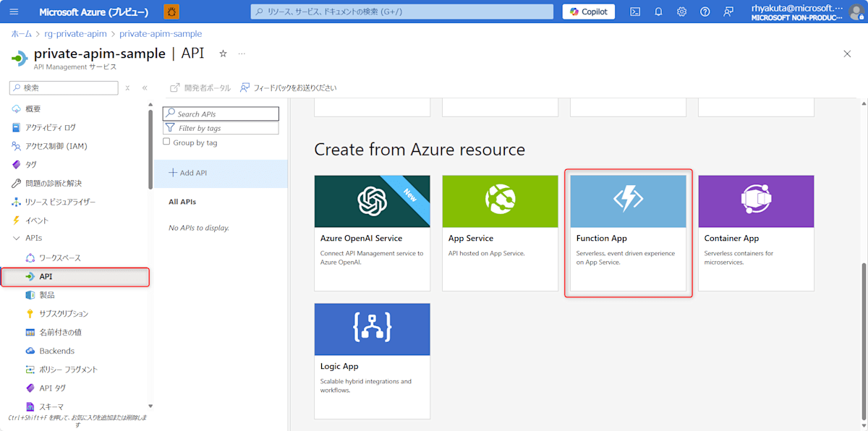The height and width of the screenshot is (431, 868).
Task: Choose the App Service tile
Action: pos(500,233)
